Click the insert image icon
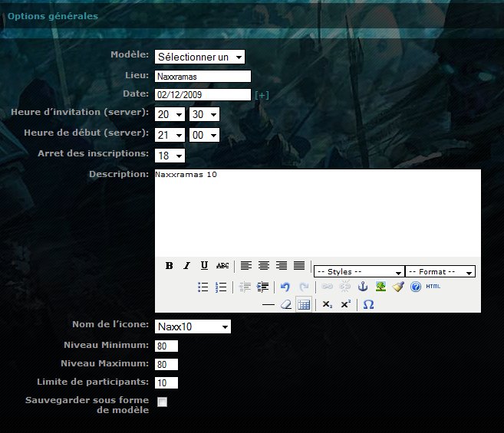The image size is (504, 433). [x=381, y=287]
